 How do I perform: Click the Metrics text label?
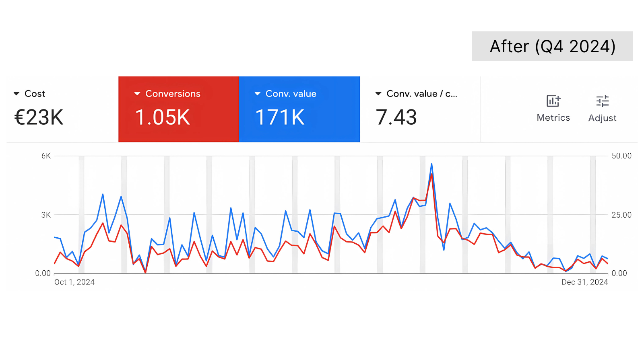click(553, 118)
